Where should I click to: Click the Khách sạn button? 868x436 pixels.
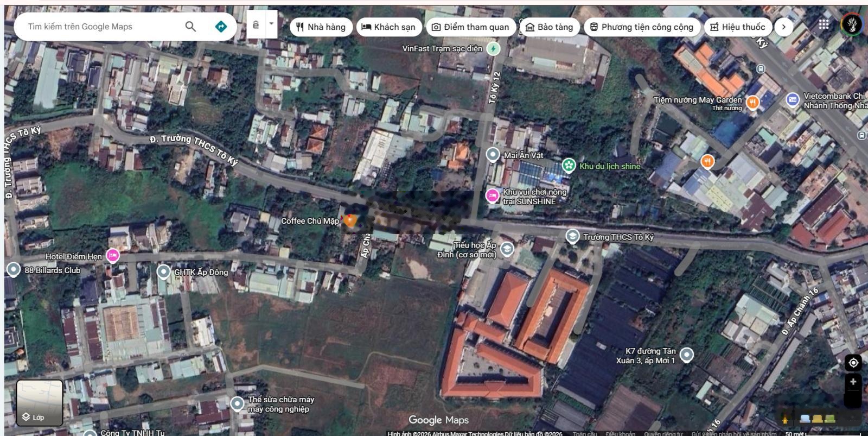coord(388,27)
